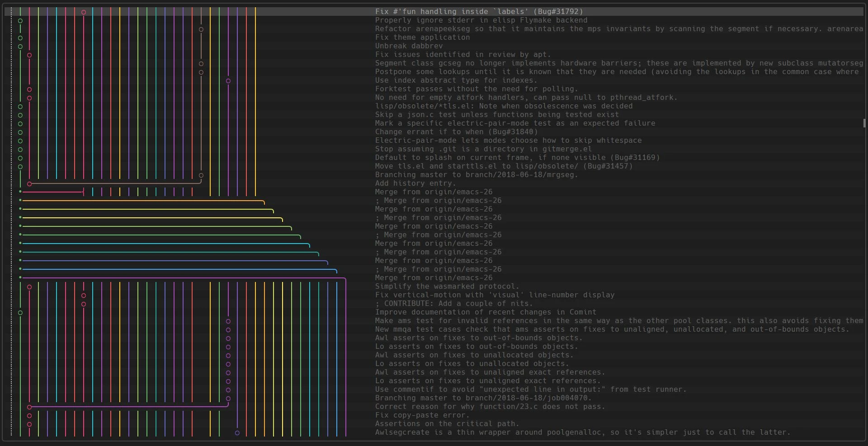
Task: Click the vertical scrollbar thumb at right edge
Action: coord(864,123)
